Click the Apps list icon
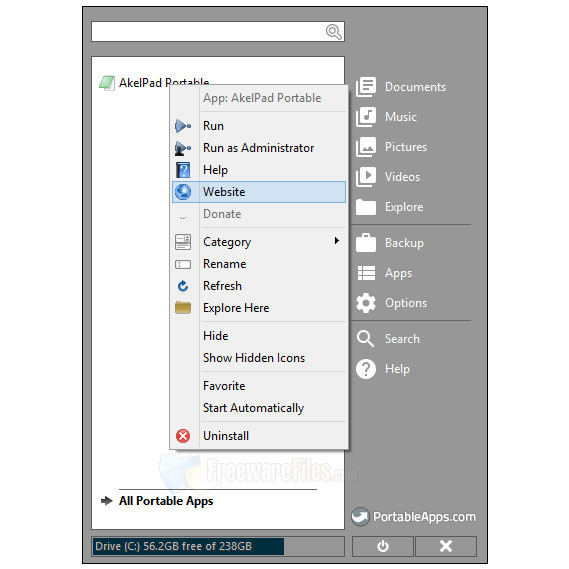Image resolution: width=569 pixels, height=569 pixels. click(x=367, y=273)
